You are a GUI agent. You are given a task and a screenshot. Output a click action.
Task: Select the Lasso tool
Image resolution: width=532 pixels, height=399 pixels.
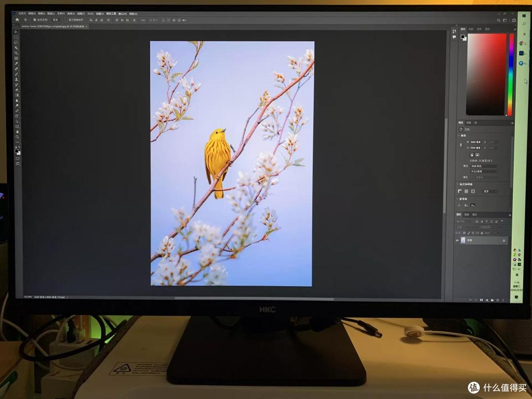(16, 42)
